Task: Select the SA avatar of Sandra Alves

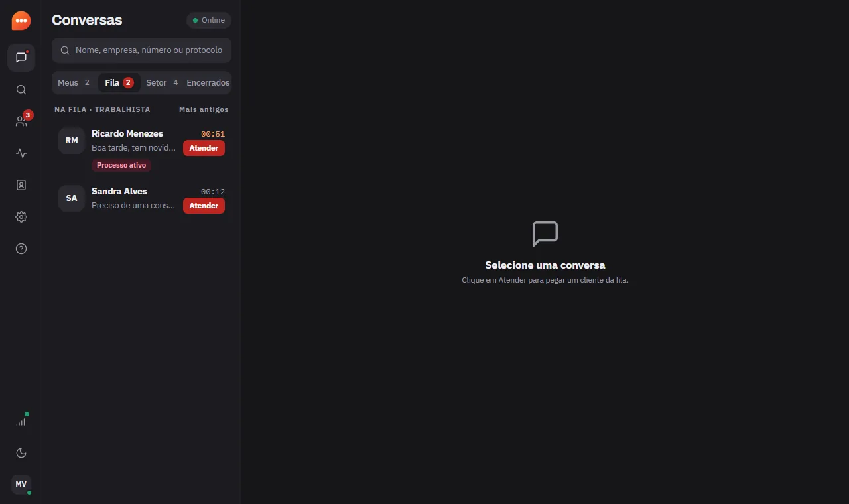Action: tap(72, 198)
